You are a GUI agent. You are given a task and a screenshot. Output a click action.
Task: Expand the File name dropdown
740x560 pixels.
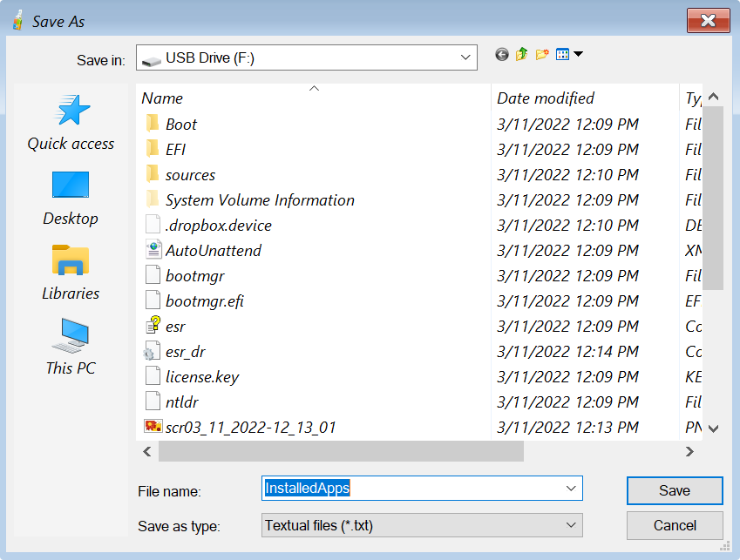tap(571, 489)
